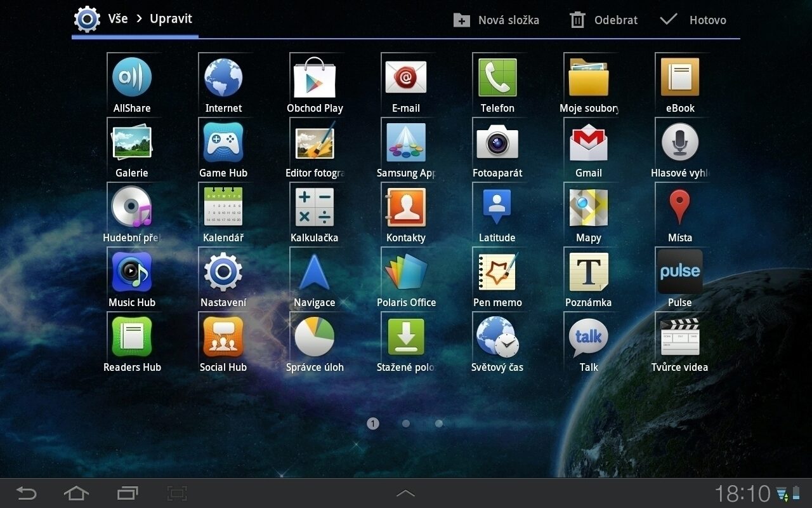The image size is (812, 508).
Task: Open the Talk app
Action: (x=589, y=337)
